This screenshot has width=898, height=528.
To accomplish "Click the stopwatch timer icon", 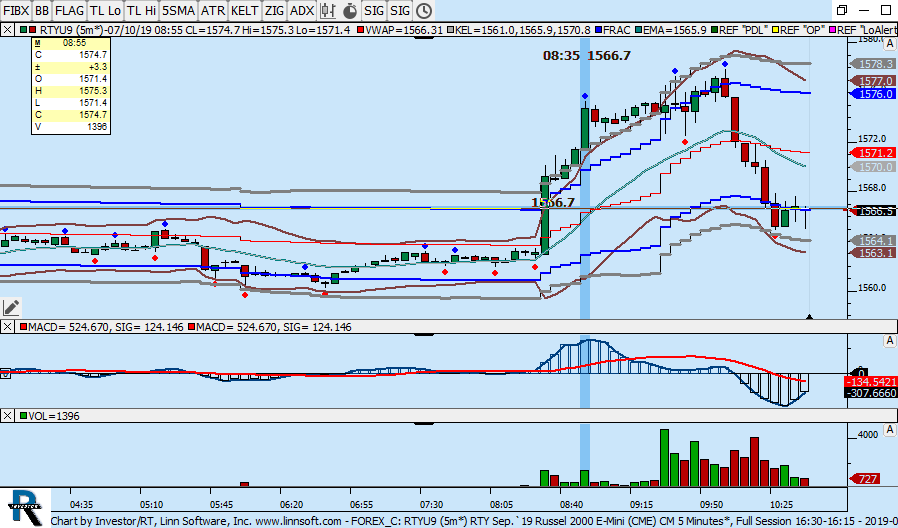I will pyautogui.click(x=350, y=10).
